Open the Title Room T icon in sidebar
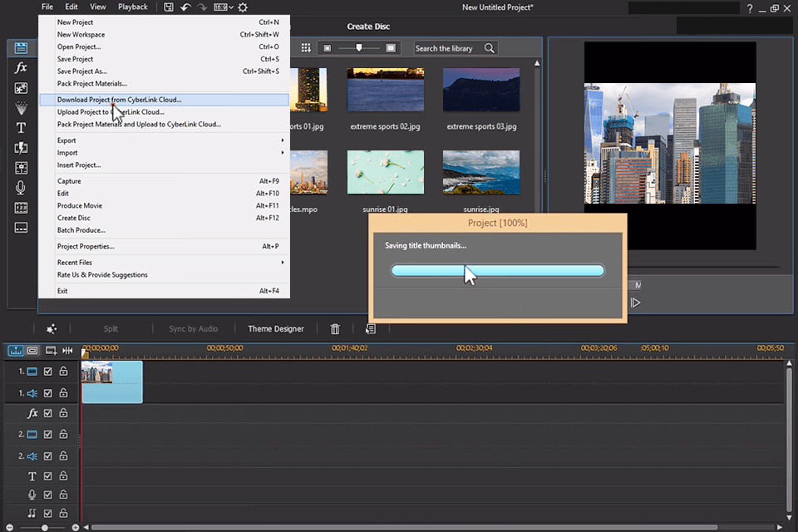798x532 pixels. [21, 128]
